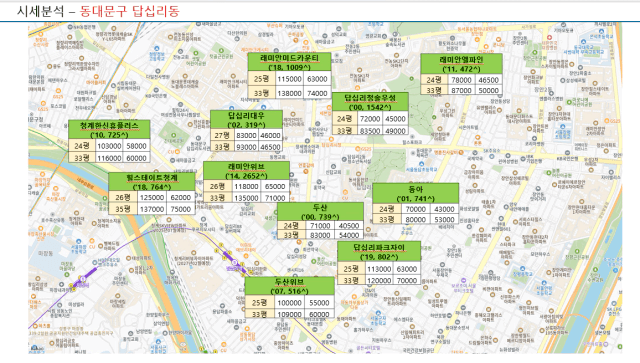Viewport: 640px width, 363px height.
Task: Click 46000 in the 답십리대우 table
Action: point(270,135)
